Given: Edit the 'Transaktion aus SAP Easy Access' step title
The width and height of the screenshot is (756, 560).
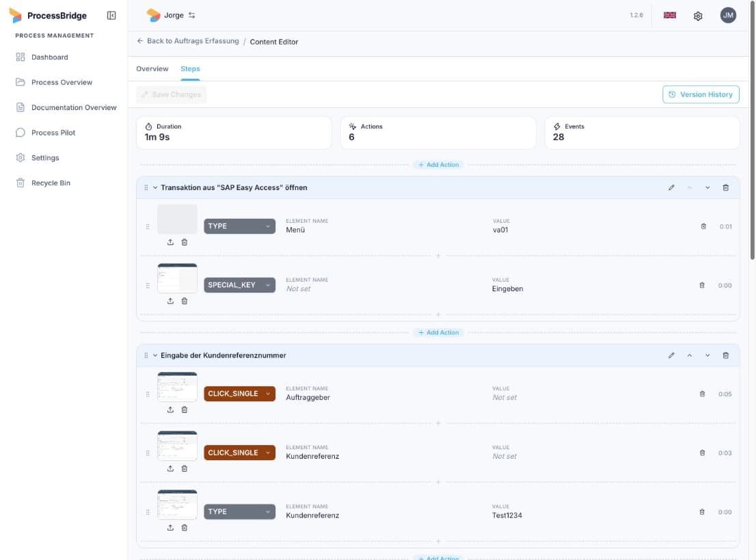Looking at the screenshot, I should click(671, 187).
